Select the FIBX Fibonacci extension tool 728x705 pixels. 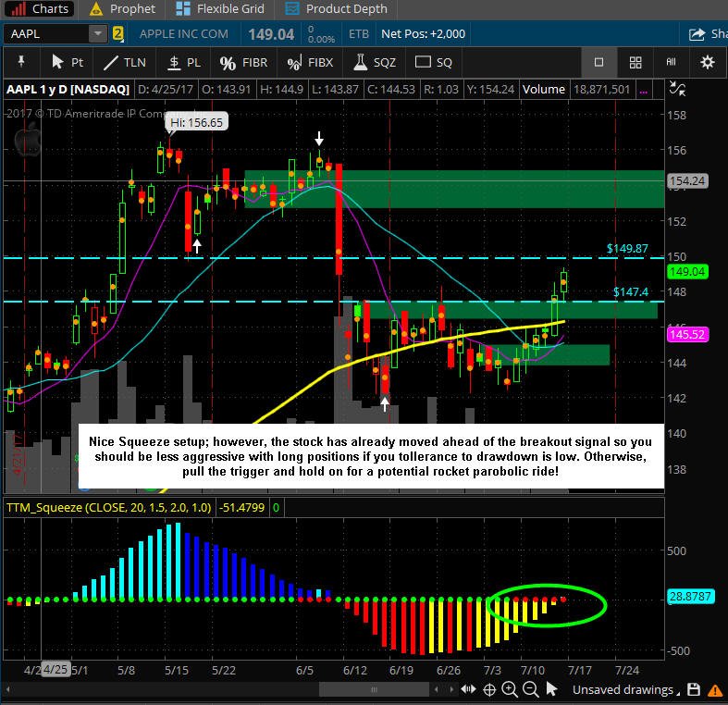[x=310, y=62]
